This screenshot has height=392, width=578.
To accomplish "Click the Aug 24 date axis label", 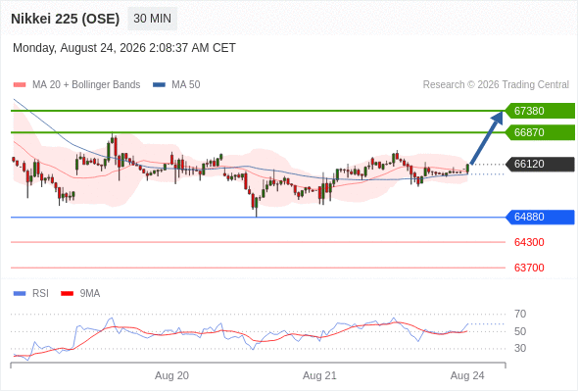I will (467, 375).
